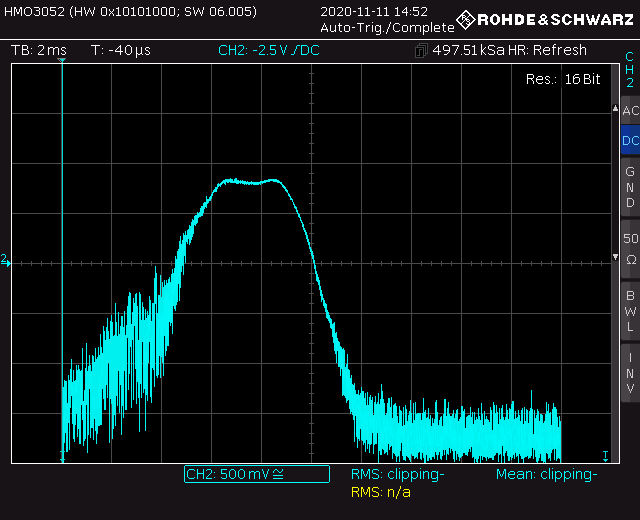640x520 pixels.
Task: Set channel input to GND
Action: (x=629, y=187)
